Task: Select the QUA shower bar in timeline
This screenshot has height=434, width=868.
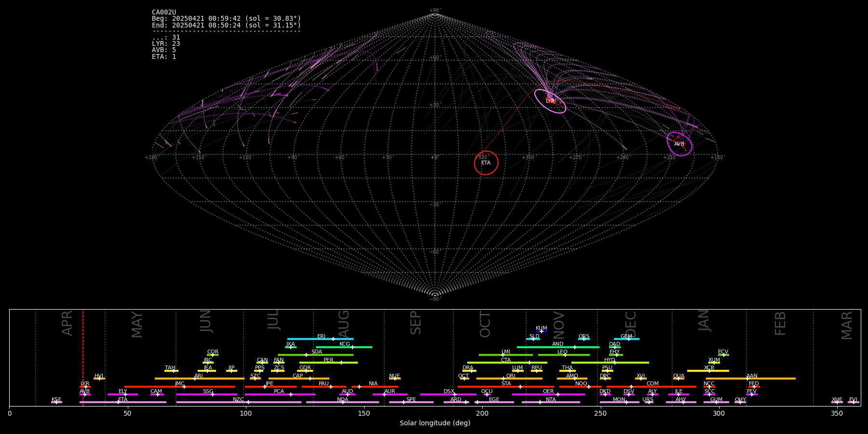Action: (678, 379)
